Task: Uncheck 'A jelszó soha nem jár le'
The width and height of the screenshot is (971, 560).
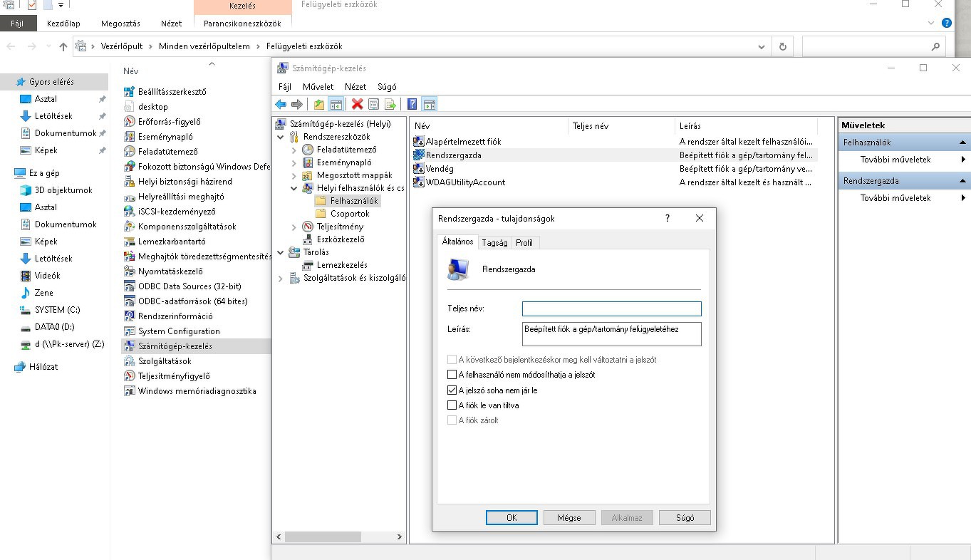Action: pos(452,390)
